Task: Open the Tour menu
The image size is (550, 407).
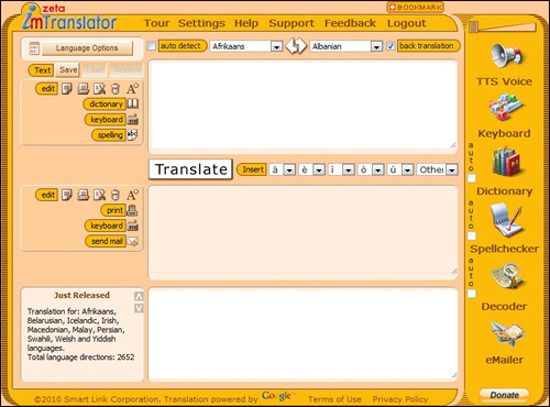Action: click(x=156, y=23)
